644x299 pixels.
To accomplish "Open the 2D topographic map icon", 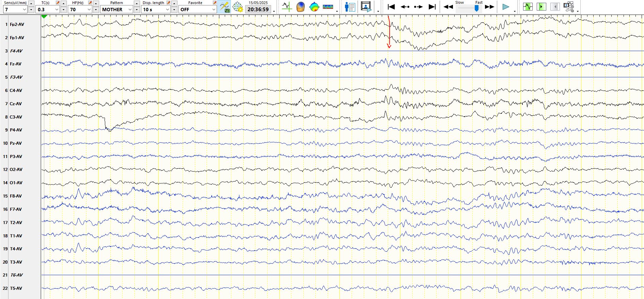I will tap(314, 6).
